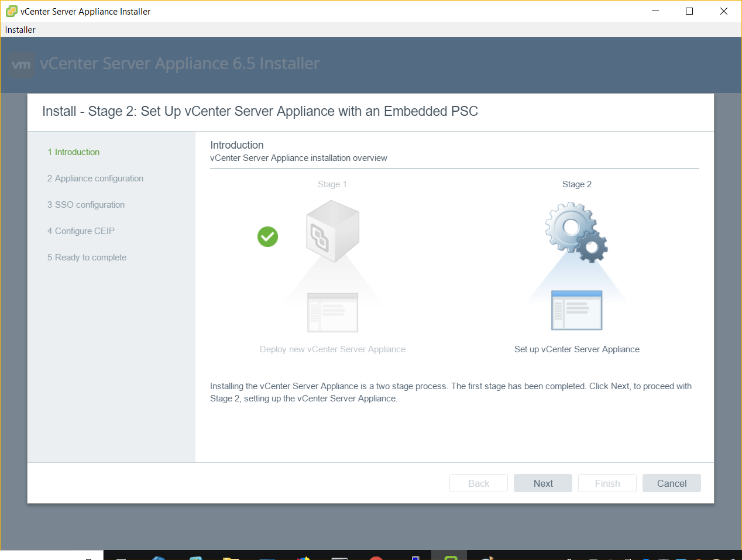Image resolution: width=742 pixels, height=560 pixels.
Task: Click 'Deploy new vCenter Server Appliance' caption
Action: coord(332,349)
